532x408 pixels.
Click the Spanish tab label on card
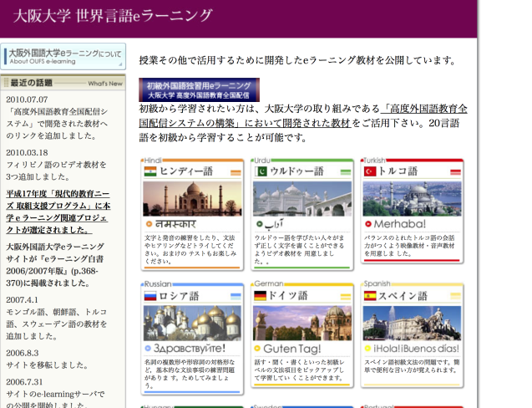click(377, 283)
